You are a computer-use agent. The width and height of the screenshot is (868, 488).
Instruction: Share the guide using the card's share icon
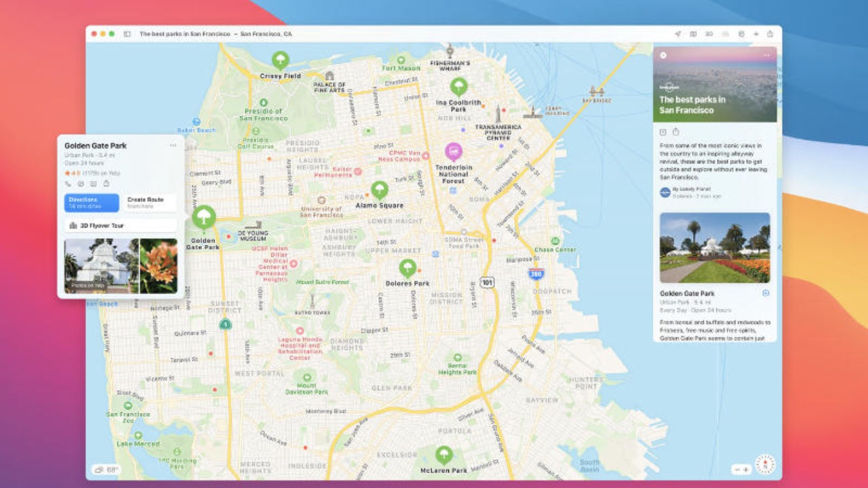[675, 132]
